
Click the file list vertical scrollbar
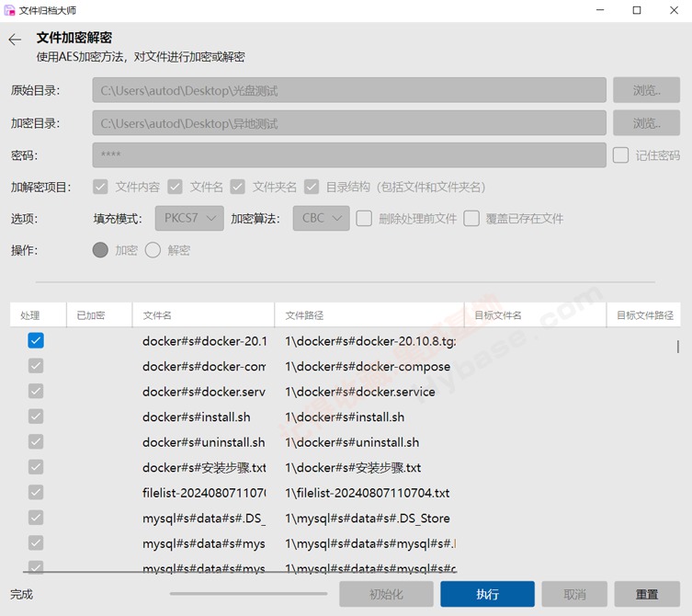[x=678, y=347]
